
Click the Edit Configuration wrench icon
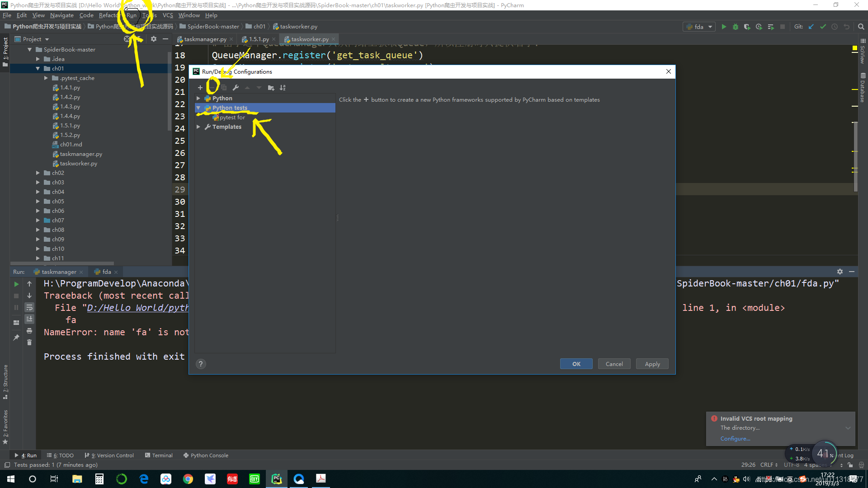coord(235,88)
